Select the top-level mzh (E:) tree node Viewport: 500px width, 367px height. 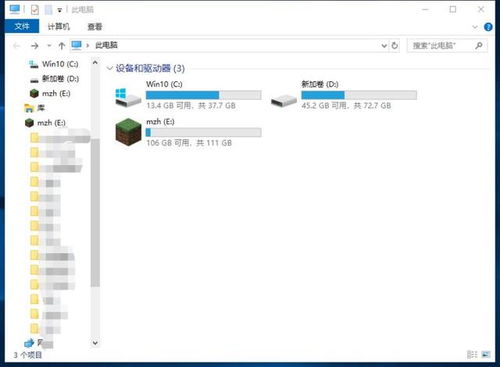coord(45,123)
